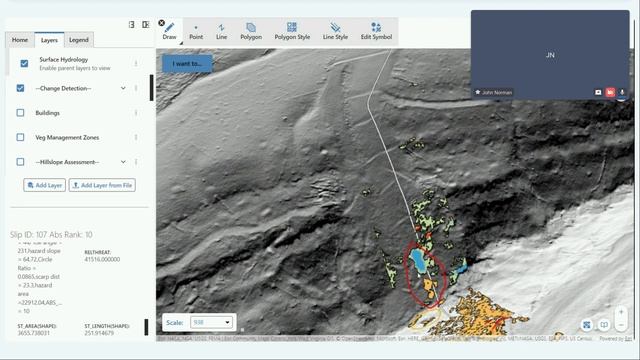Click the ST_AREA(SHAPE) value 3655.738031
This screenshot has height=360, width=640.
point(33,333)
